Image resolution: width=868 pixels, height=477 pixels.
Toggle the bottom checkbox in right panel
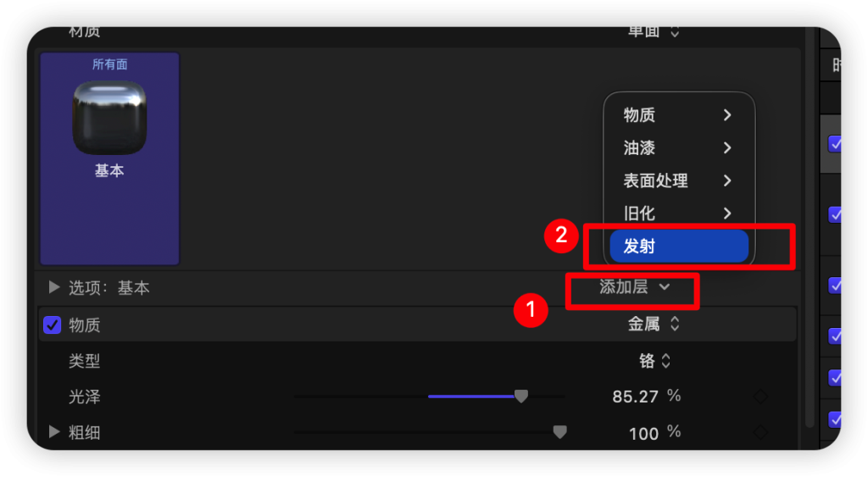coord(834,419)
